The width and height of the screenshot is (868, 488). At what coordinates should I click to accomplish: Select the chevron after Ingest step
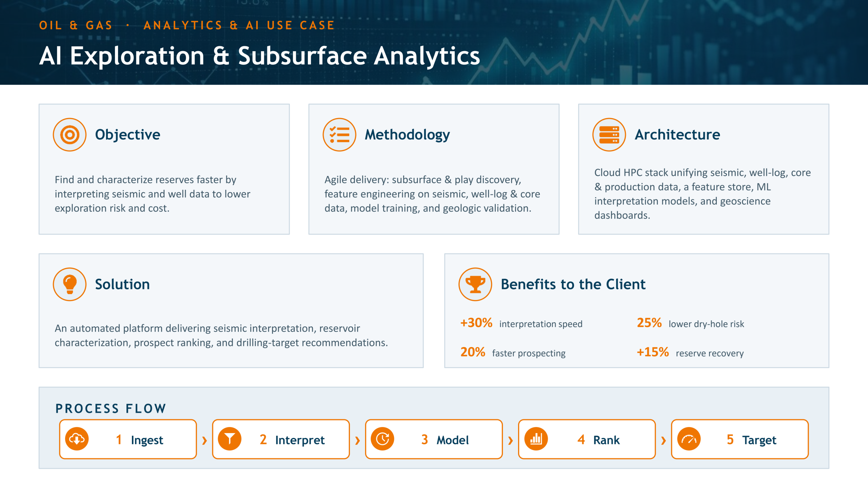204,440
